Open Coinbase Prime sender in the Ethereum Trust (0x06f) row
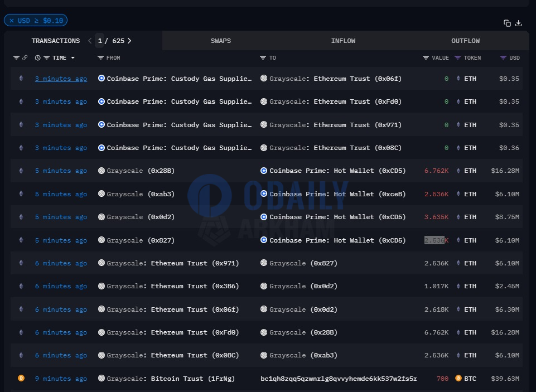 pyautogui.click(x=179, y=79)
